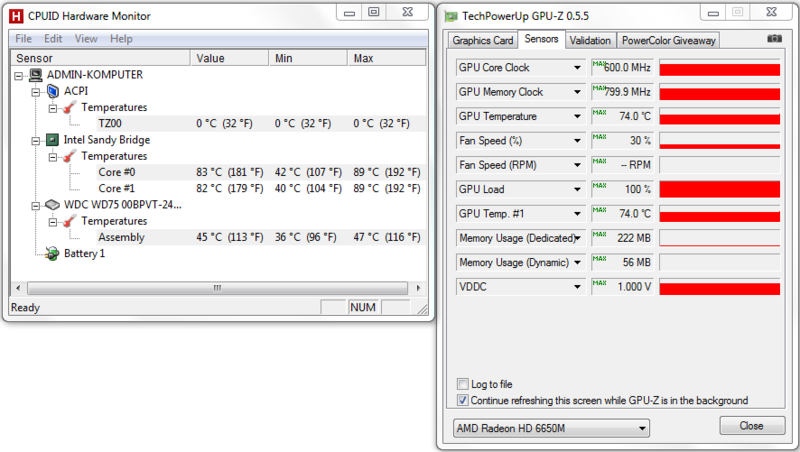Click the Fan Speed (%) graph bar
800x452 pixels.
click(x=719, y=141)
